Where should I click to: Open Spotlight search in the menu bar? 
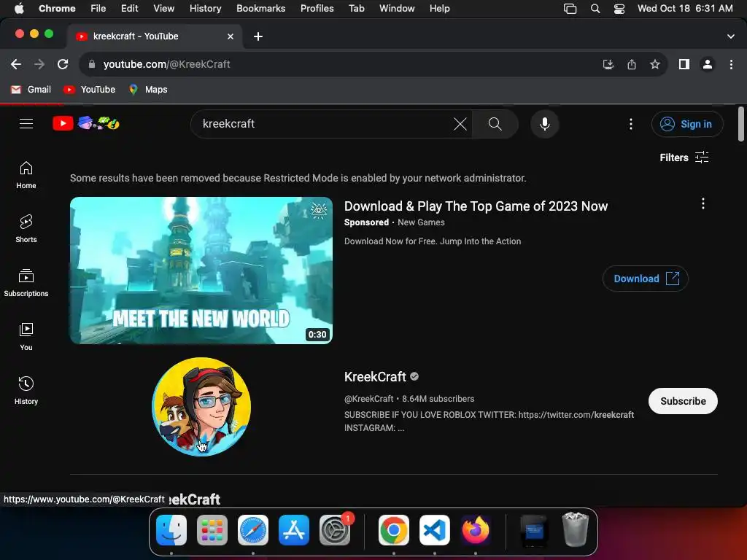point(595,9)
